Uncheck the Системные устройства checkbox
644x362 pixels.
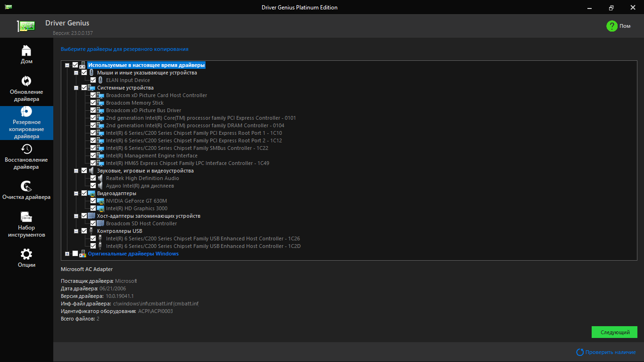(84, 88)
